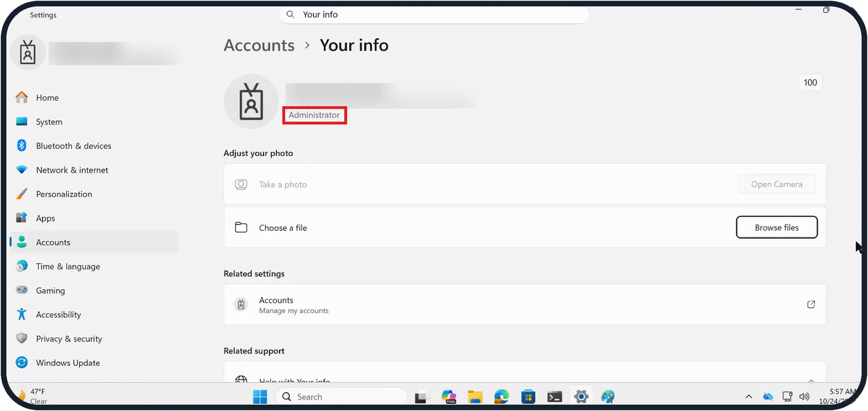Open the network tray icon
The width and height of the screenshot is (868, 411).
[x=787, y=397]
